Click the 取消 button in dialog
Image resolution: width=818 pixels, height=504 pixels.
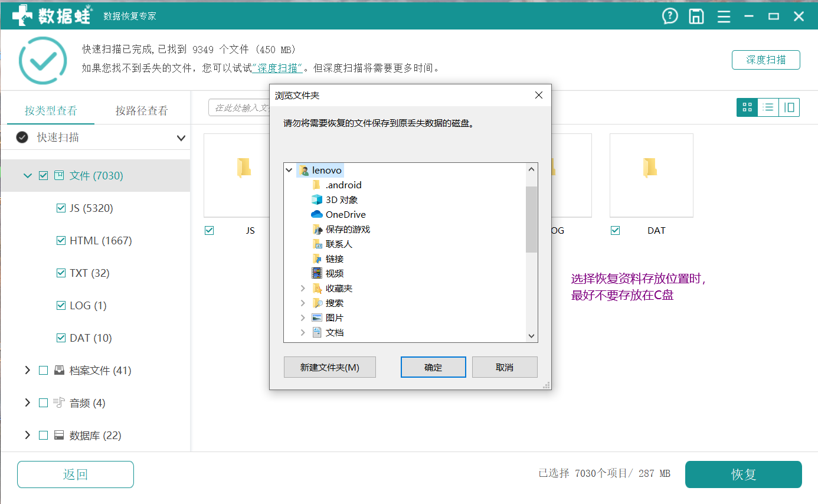(x=505, y=367)
